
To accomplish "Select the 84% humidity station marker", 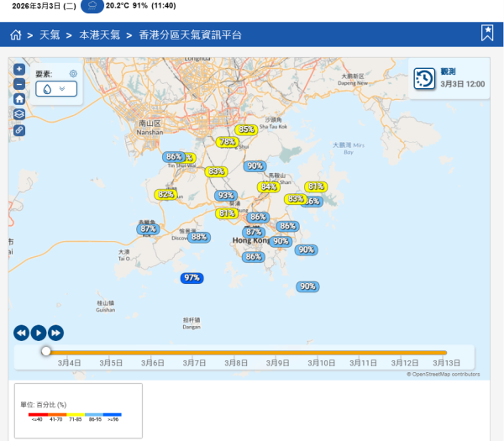I will (269, 186).
